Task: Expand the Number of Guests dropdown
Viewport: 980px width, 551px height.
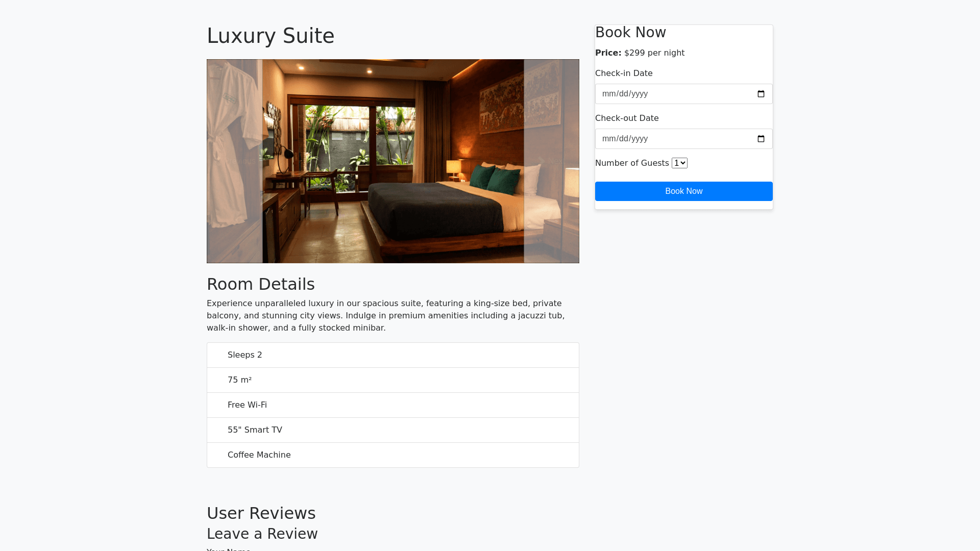Action: coord(679,163)
